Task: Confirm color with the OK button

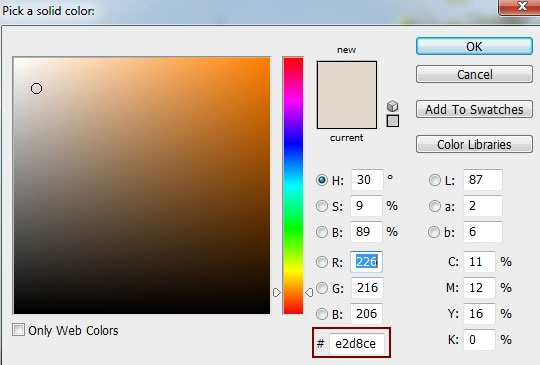Action: [474, 46]
